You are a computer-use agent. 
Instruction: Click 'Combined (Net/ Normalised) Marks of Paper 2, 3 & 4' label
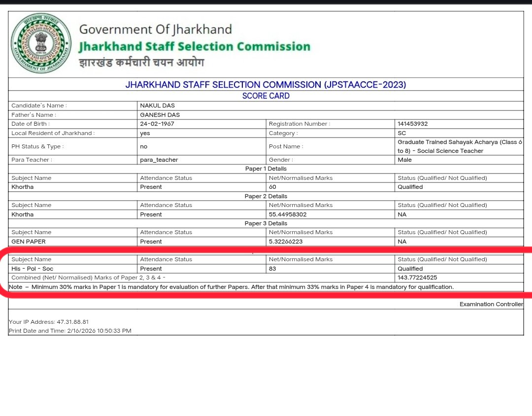(89, 278)
